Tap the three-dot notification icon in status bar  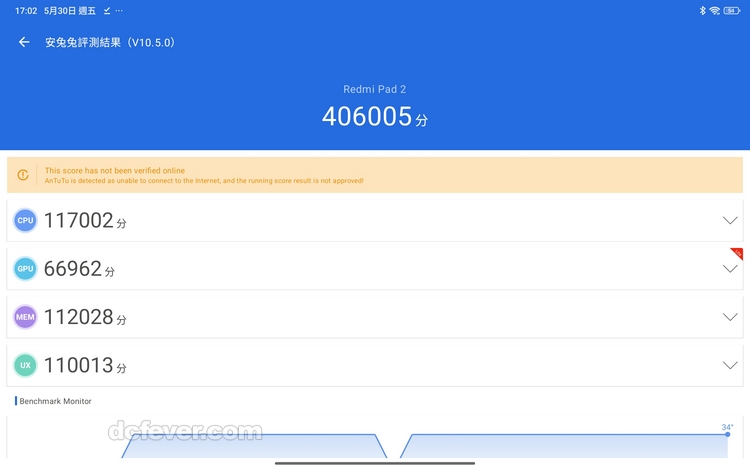click(x=119, y=11)
